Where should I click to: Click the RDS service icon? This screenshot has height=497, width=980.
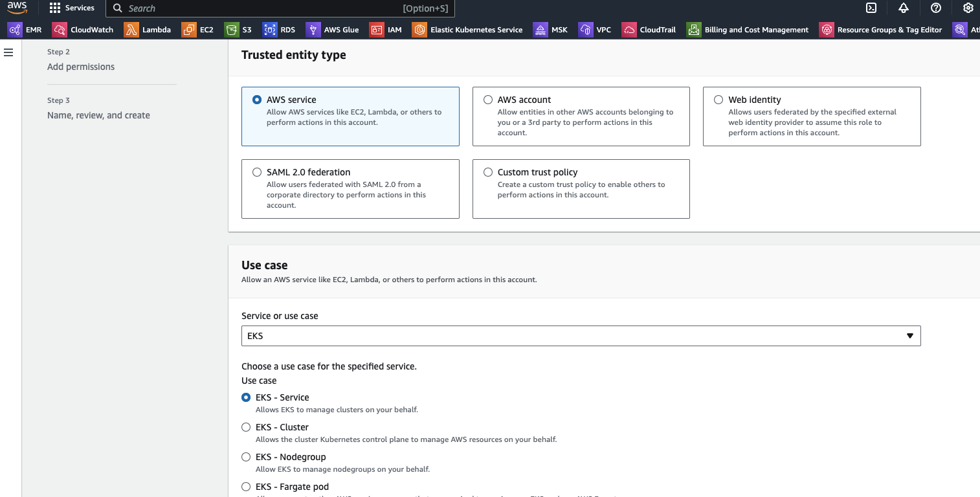coord(269,30)
